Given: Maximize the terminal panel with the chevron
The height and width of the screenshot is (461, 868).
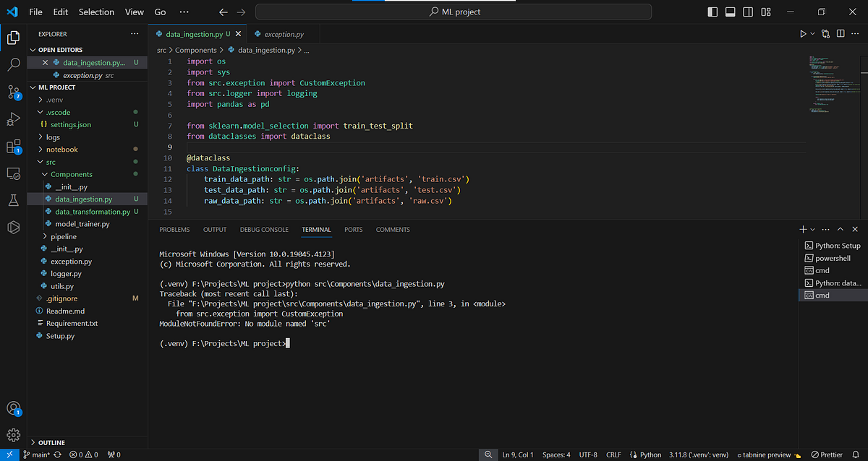Looking at the screenshot, I should (840, 229).
